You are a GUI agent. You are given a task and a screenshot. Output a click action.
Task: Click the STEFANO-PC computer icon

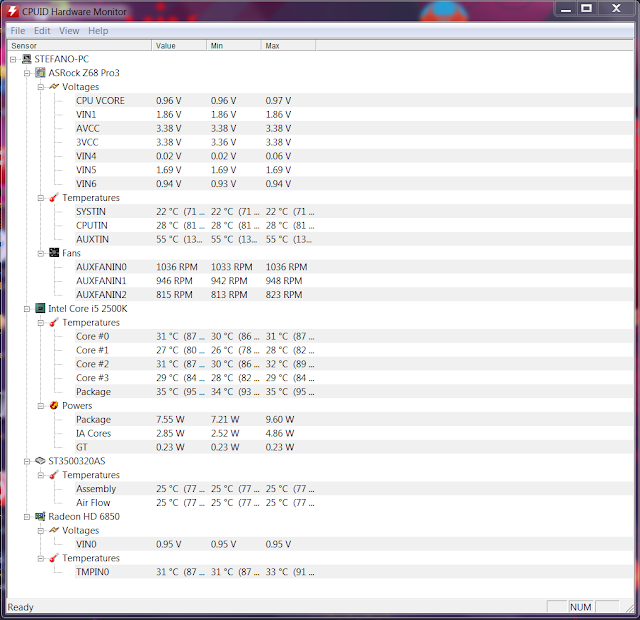pyautogui.click(x=27, y=59)
